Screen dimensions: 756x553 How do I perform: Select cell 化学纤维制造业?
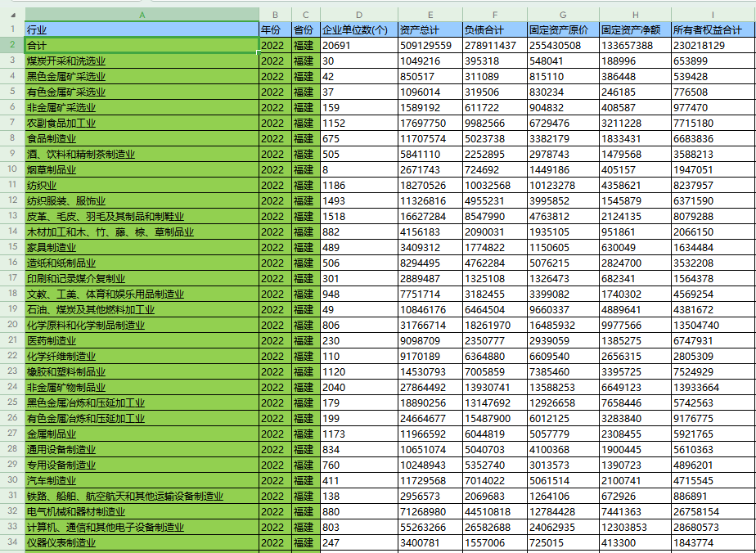tap(142, 356)
